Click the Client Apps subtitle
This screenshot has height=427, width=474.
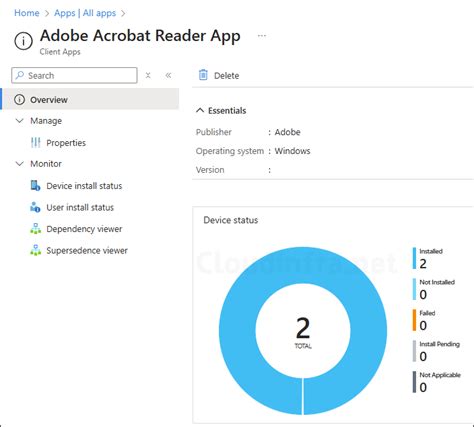pos(60,52)
